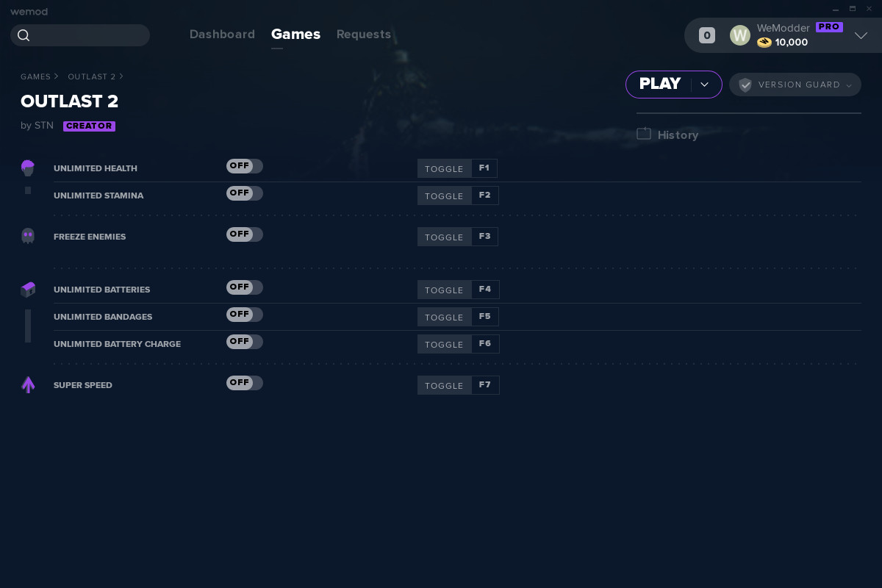Click the gold coins icon in the account area

tap(764, 42)
